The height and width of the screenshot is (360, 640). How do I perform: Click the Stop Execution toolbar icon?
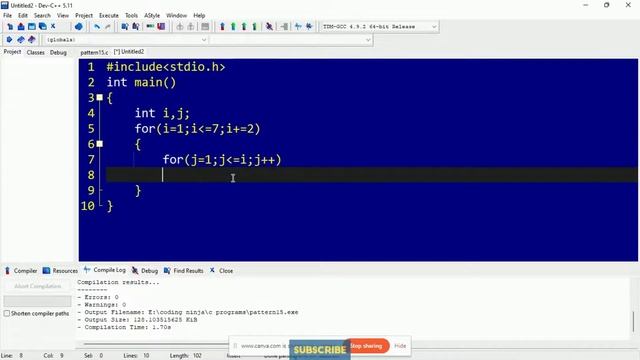[x=284, y=27]
